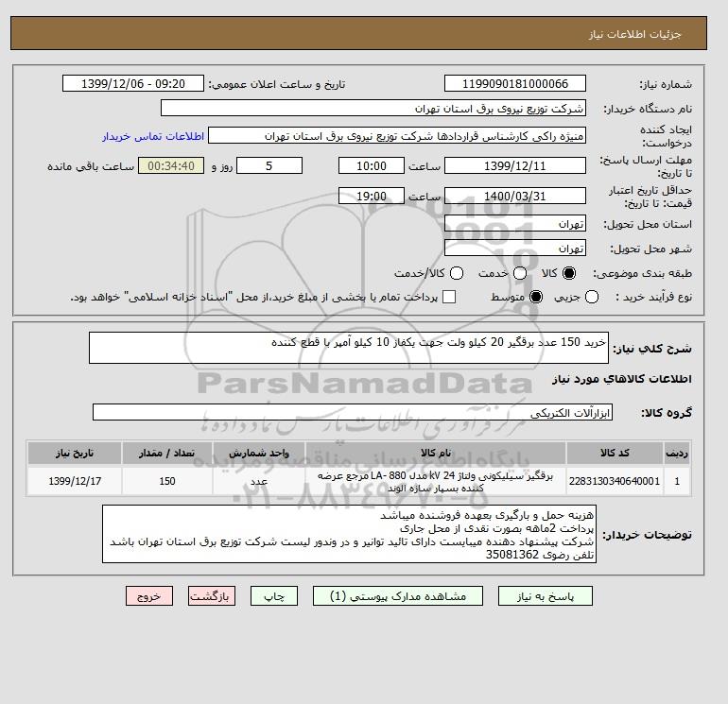Click the خروج exit button
728x704 pixels.
coord(149,596)
